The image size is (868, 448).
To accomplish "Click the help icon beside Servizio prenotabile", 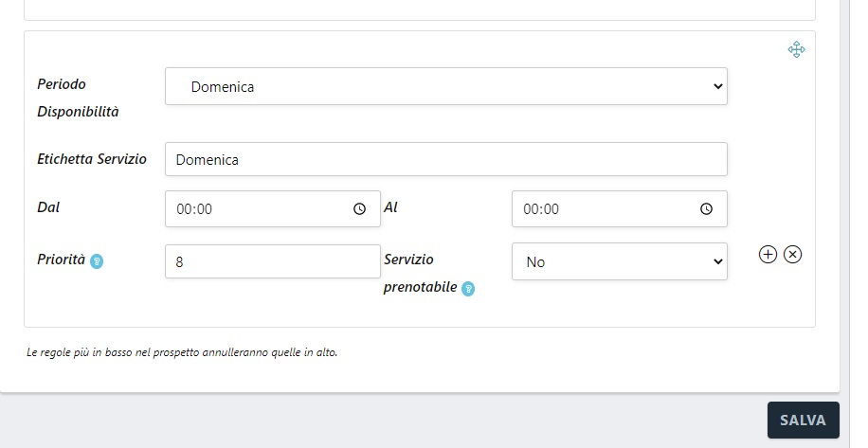I will (x=468, y=288).
